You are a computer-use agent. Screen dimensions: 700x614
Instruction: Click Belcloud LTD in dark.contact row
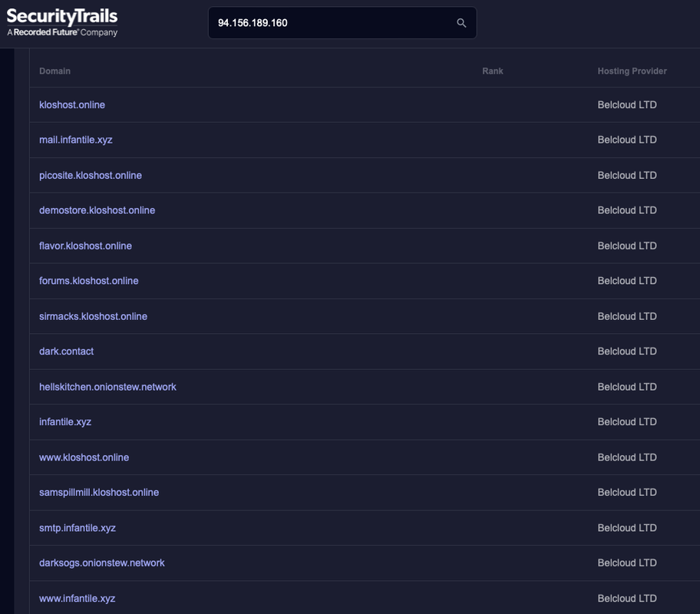627,352
